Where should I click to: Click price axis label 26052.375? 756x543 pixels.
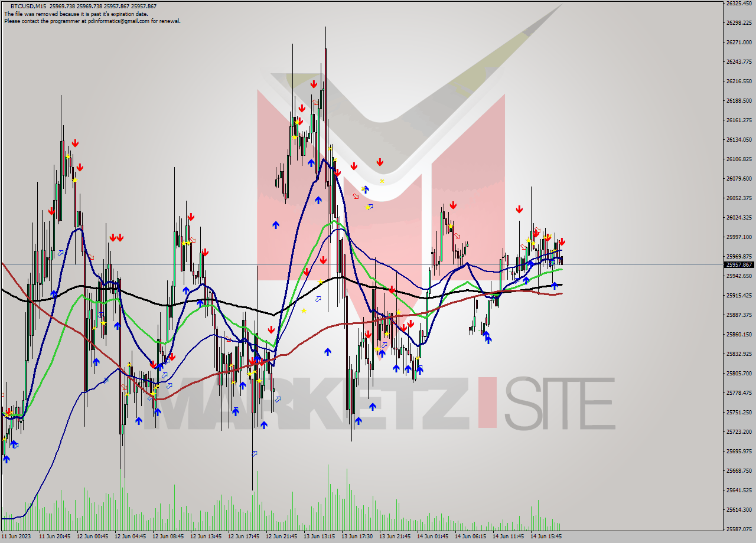(x=739, y=198)
